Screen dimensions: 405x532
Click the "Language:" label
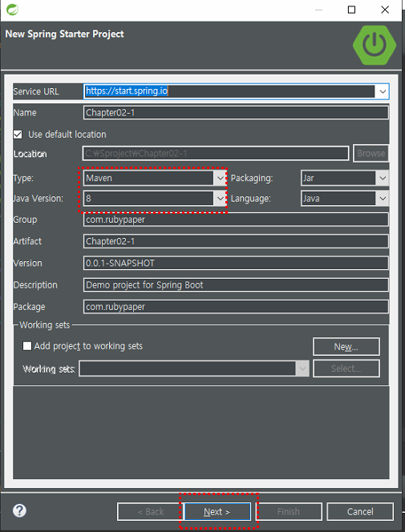coord(251,199)
